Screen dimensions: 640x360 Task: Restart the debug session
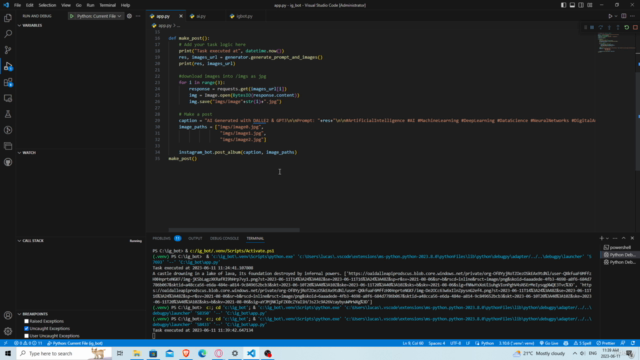pyautogui.click(x=627, y=27)
